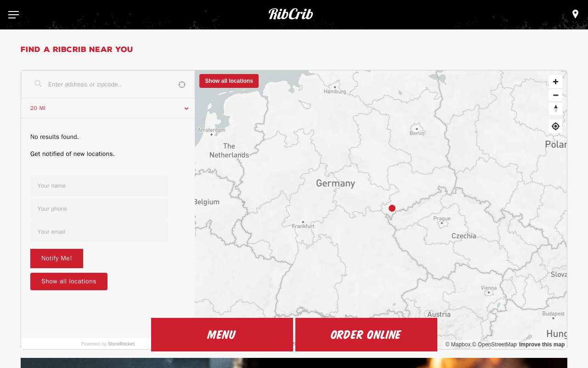Click the Austria label on the map

coord(439,315)
